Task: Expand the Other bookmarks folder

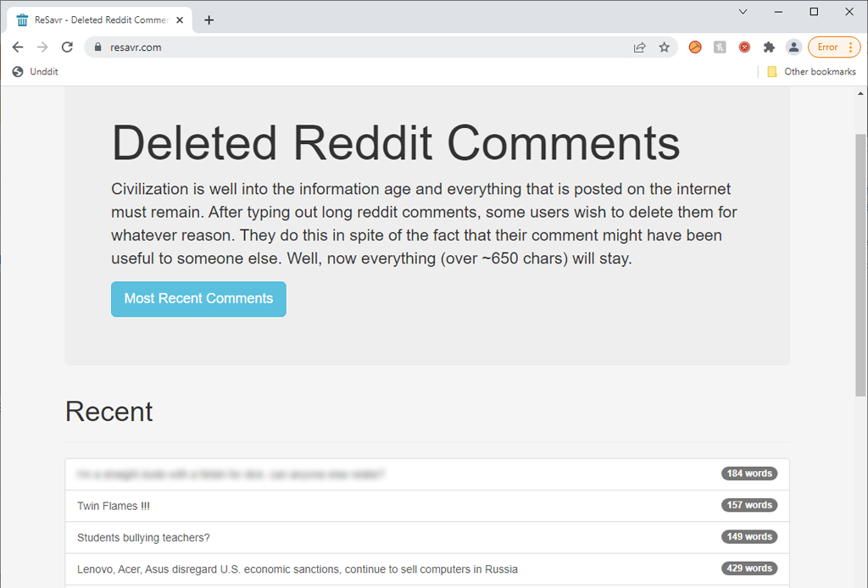Action: 811,71
